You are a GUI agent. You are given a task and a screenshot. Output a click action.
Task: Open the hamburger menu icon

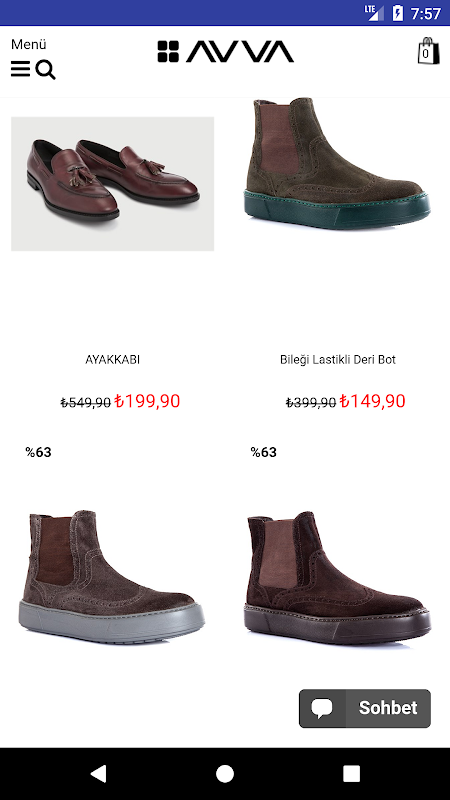(x=20, y=69)
